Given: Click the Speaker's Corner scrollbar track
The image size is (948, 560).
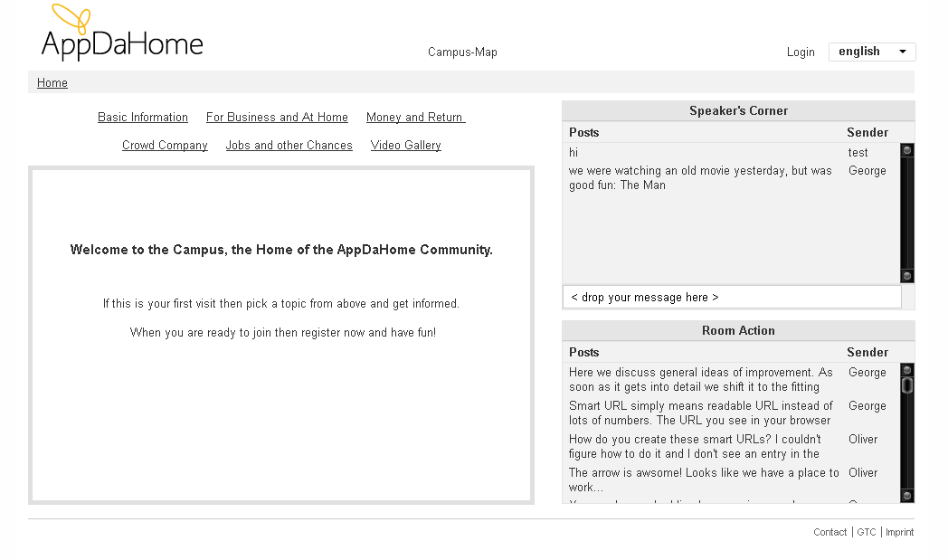Looking at the screenshot, I should pyautogui.click(x=907, y=213).
